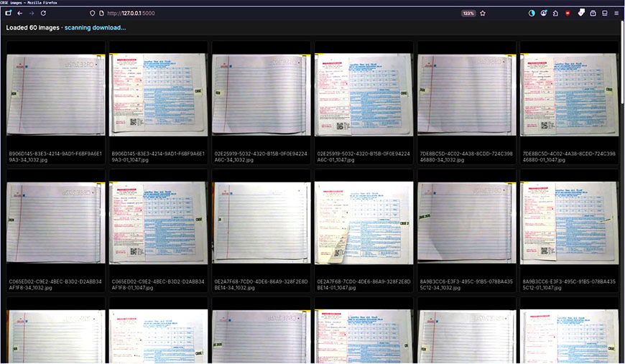Click filename C065ED02-C9E2-4BEC…01_1047.jpg
The height and width of the screenshot is (364, 625).
point(158,285)
